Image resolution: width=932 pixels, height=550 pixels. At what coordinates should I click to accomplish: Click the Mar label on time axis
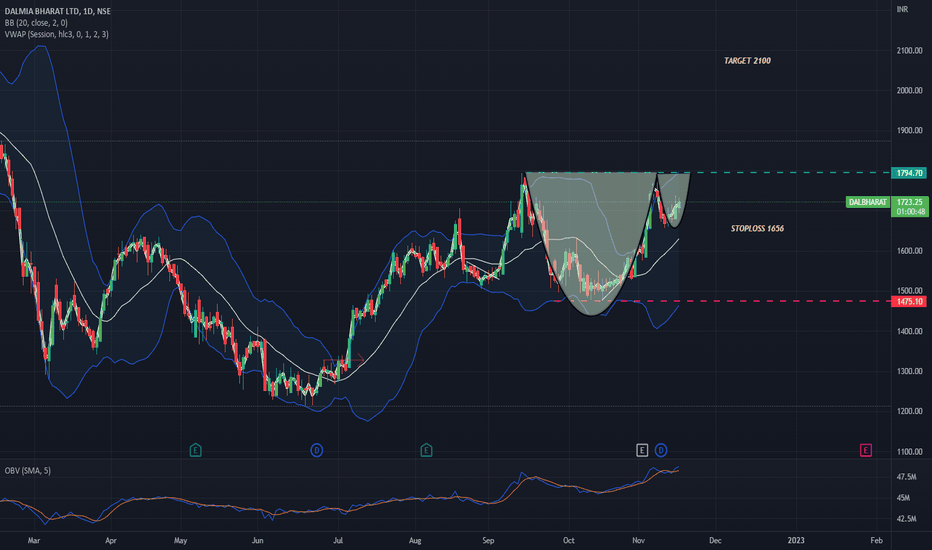click(x=34, y=540)
